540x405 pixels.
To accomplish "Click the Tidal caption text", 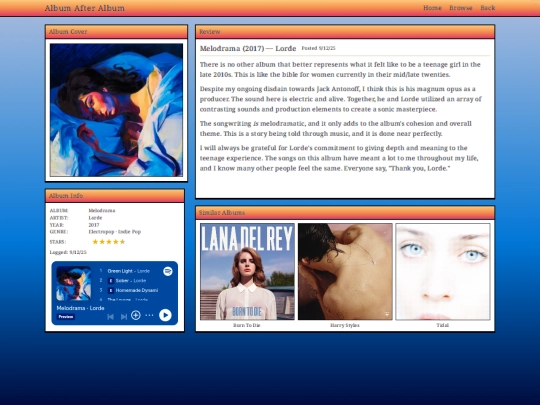I will [443, 325].
